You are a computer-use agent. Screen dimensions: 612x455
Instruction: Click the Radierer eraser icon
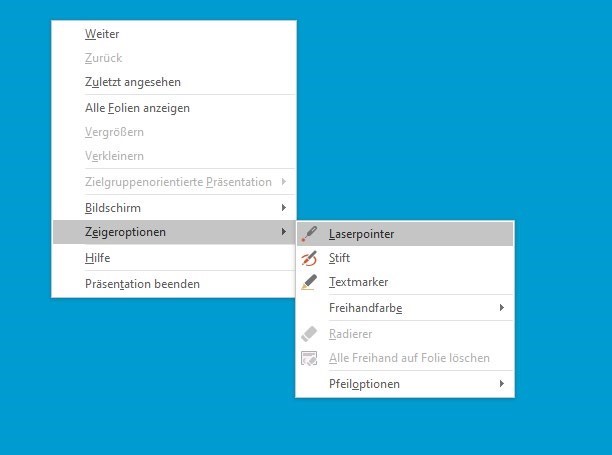pyautogui.click(x=309, y=334)
